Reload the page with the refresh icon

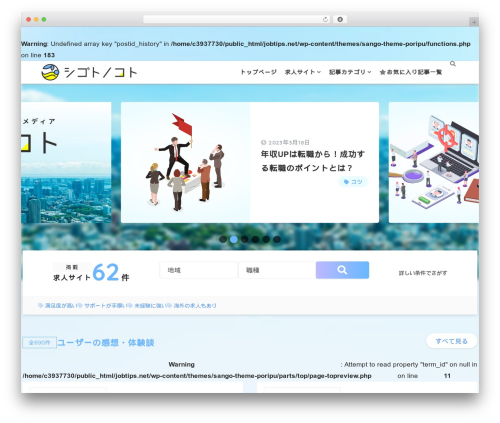tap(325, 19)
